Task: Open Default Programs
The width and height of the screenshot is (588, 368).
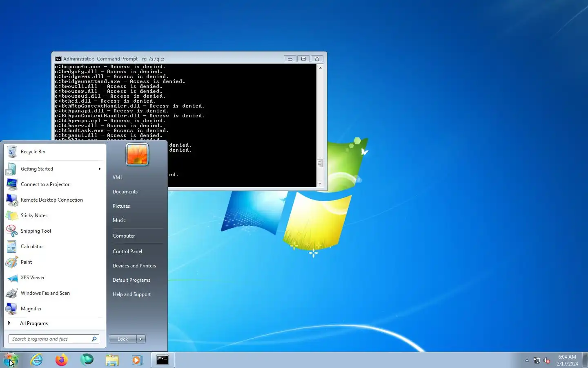Action: tap(131, 280)
